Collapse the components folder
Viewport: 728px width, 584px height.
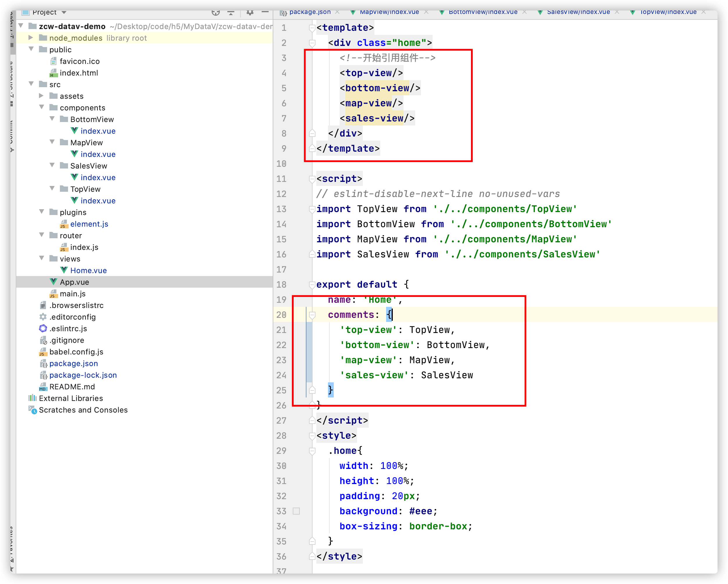click(x=42, y=107)
